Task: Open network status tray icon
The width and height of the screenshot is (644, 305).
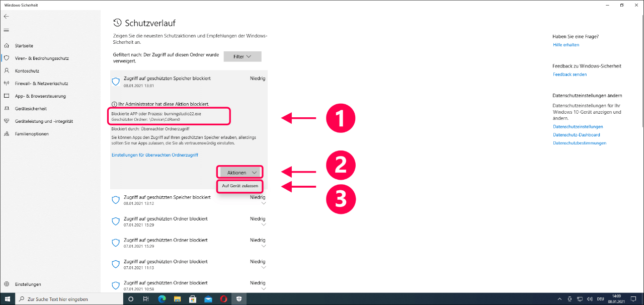Action: click(579, 299)
